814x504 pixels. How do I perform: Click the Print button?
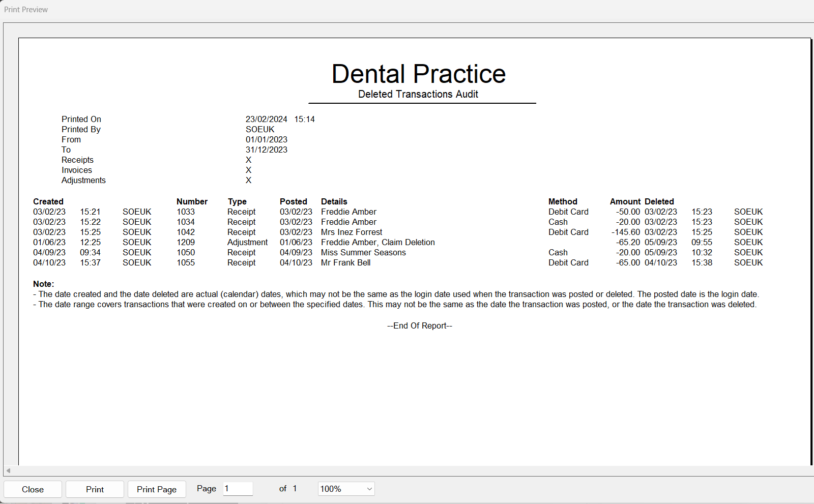point(95,489)
